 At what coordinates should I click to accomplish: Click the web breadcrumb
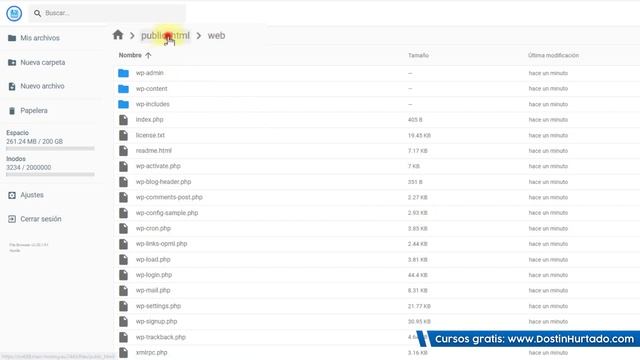(216, 36)
